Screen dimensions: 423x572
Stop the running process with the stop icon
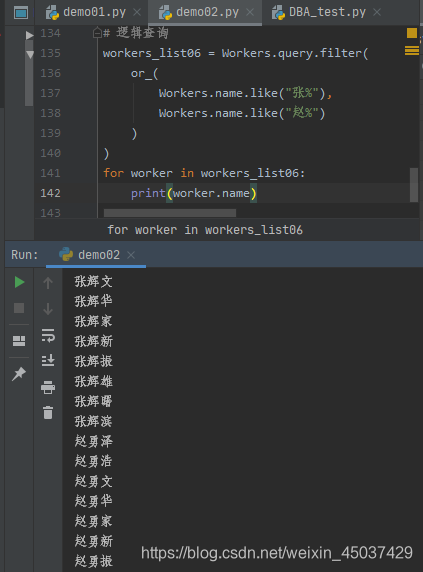(x=19, y=308)
